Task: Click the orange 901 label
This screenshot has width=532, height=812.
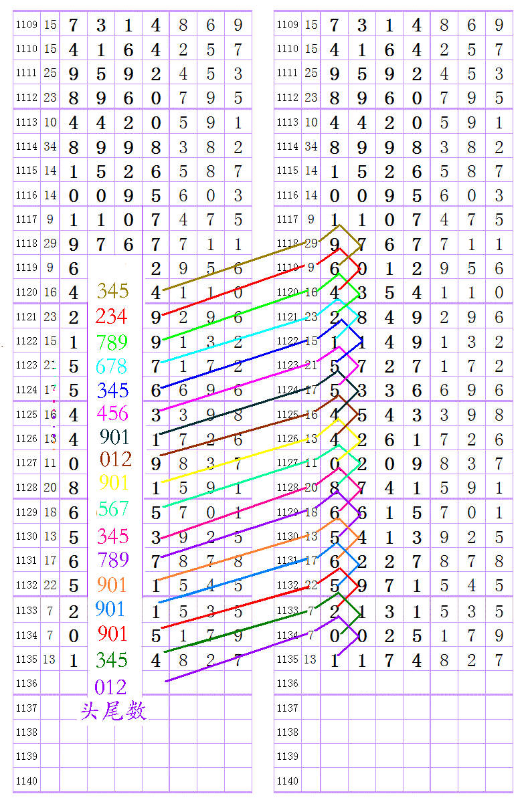Action: pos(111,585)
